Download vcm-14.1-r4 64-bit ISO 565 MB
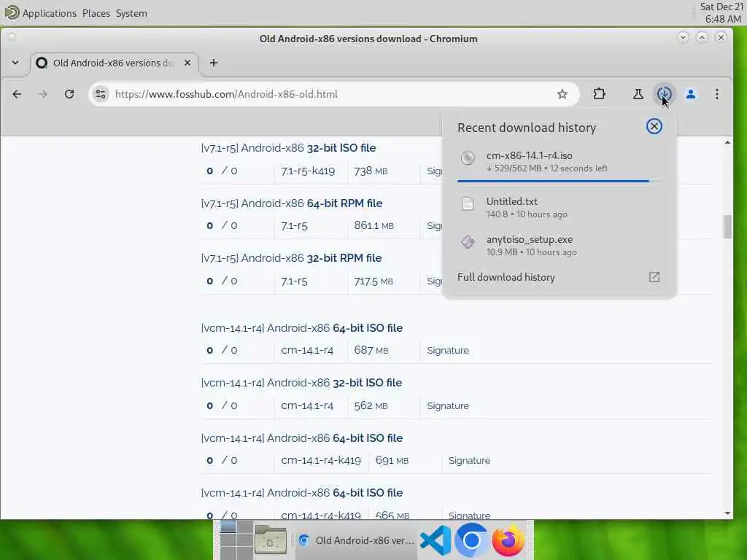 pyautogui.click(x=301, y=493)
